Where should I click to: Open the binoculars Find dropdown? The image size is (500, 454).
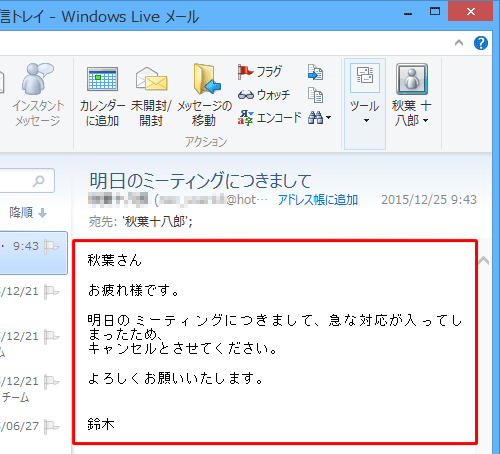point(319,118)
